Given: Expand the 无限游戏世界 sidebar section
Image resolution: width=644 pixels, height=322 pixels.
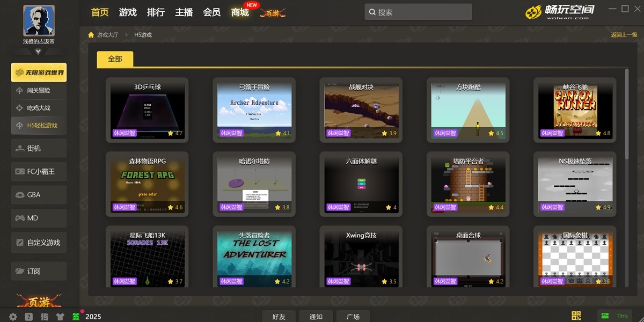Looking at the screenshot, I should click(39, 72).
